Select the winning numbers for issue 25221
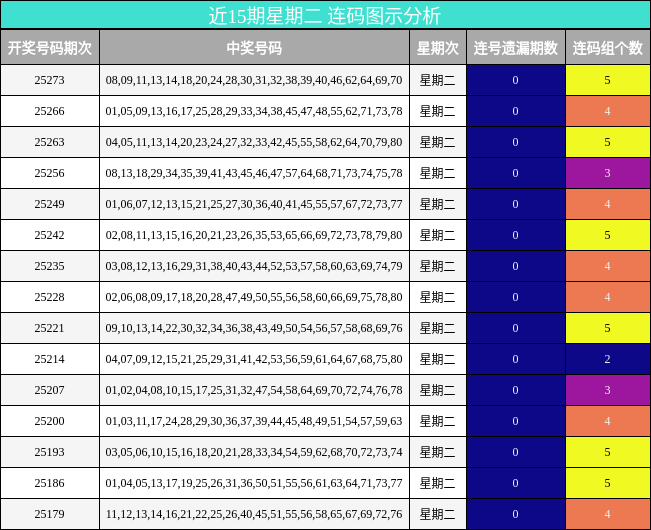This screenshot has width=651, height=530. click(x=254, y=328)
